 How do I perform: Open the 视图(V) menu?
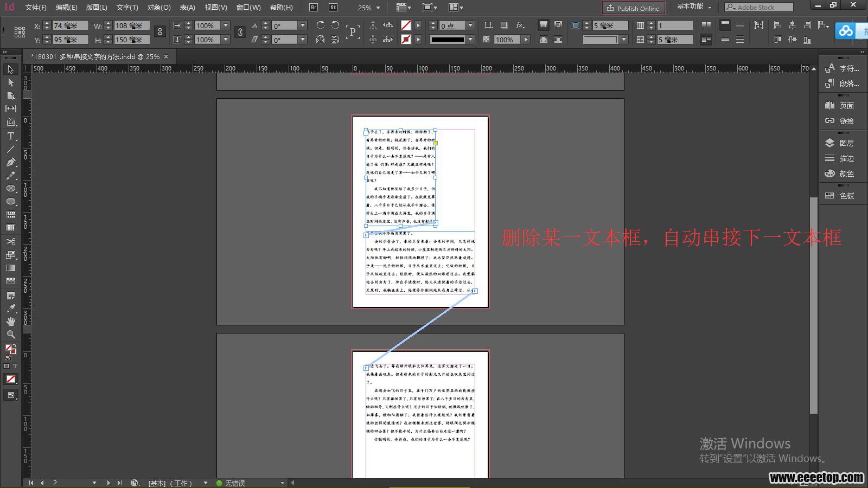[216, 8]
